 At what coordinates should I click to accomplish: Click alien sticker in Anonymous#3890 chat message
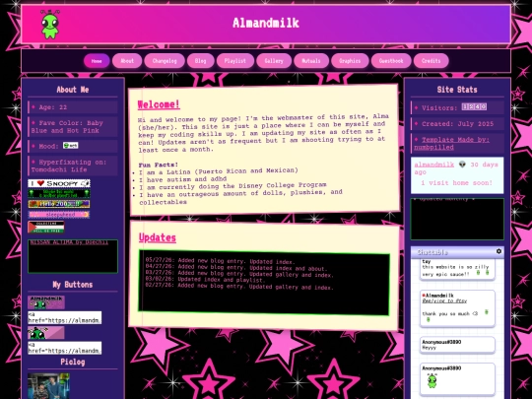[x=432, y=380]
